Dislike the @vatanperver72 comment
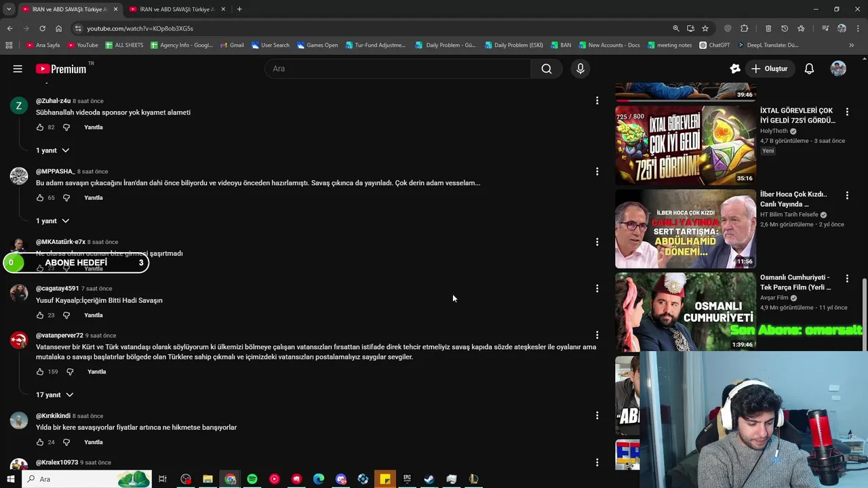The height and width of the screenshot is (488, 868). click(70, 372)
